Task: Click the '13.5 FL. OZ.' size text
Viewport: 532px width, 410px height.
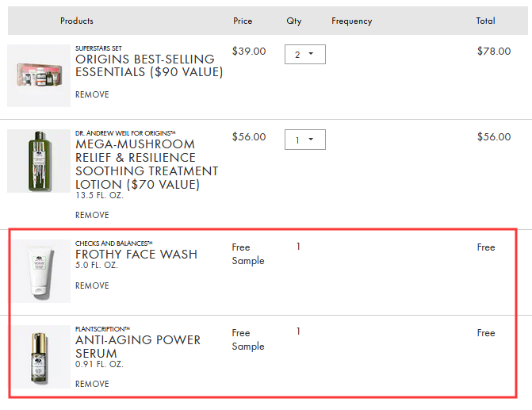Action: coord(99,196)
